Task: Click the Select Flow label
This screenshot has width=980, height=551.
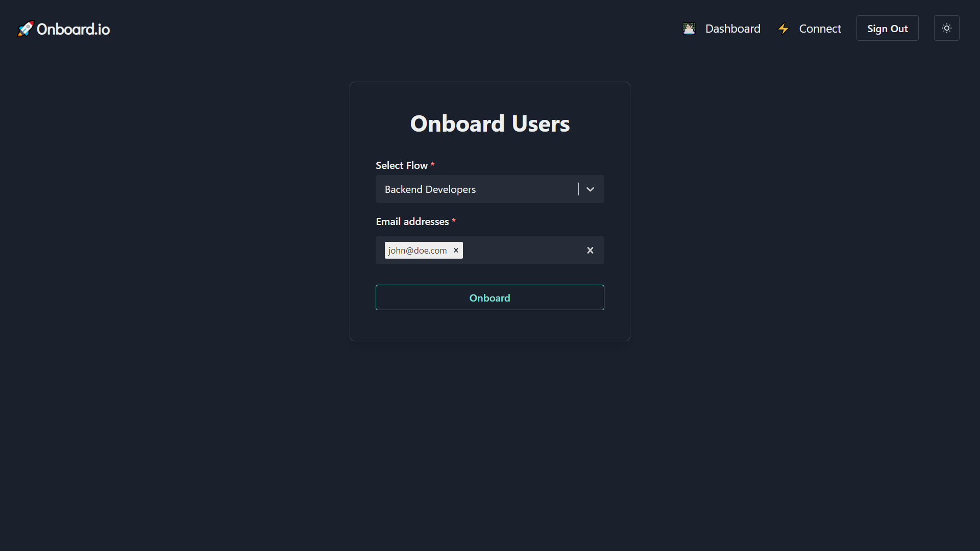Action: (401, 165)
